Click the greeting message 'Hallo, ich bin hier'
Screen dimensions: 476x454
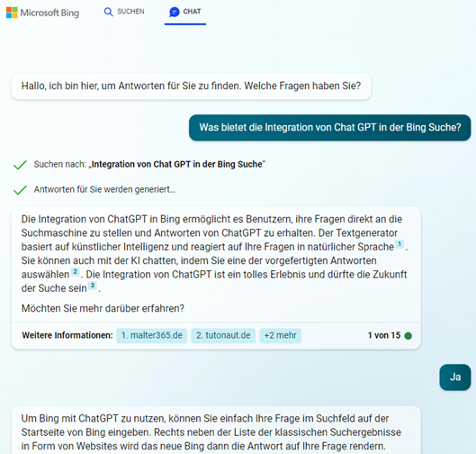191,86
